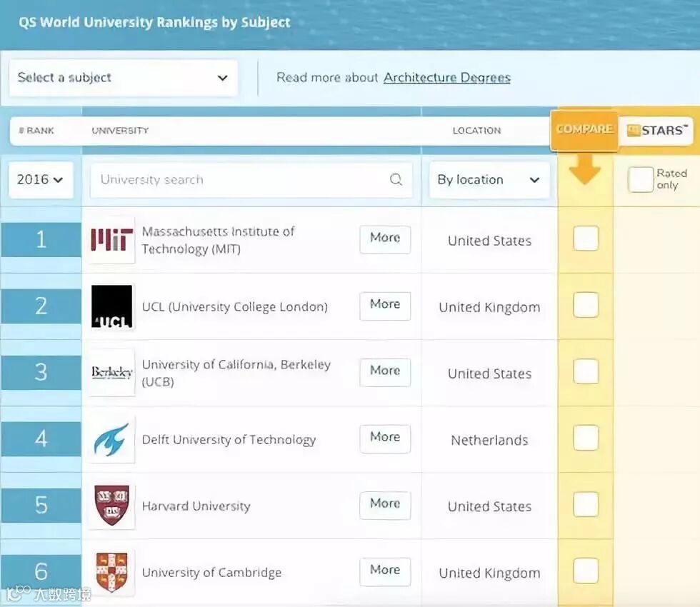Click More button for Harvard University
Viewport: 700px width, 607px height.
[x=385, y=506]
